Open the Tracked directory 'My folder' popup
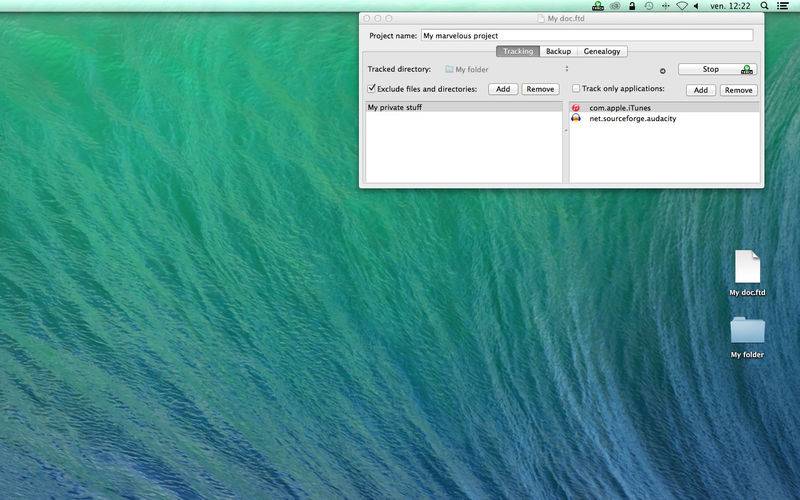Image resolution: width=800 pixels, height=500 pixels. click(507, 69)
